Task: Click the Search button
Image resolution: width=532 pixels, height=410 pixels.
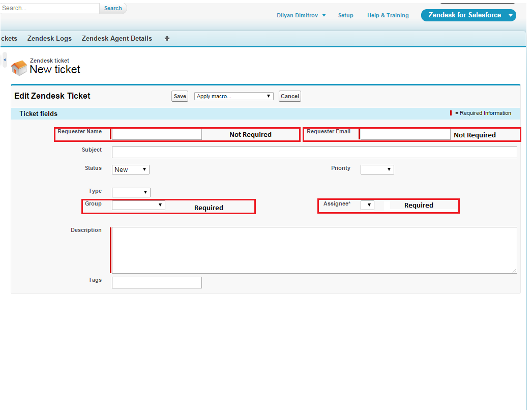Action: coord(113,8)
